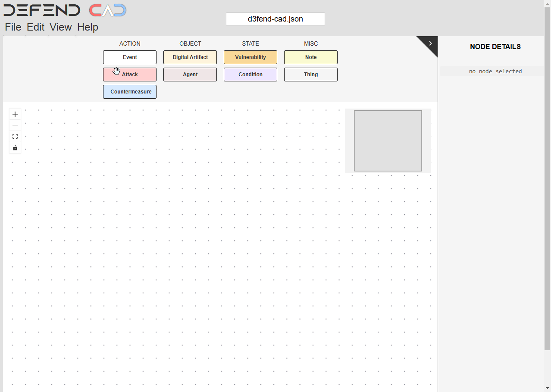Click the fit view icon
Image resolution: width=551 pixels, height=392 pixels.
[15, 137]
